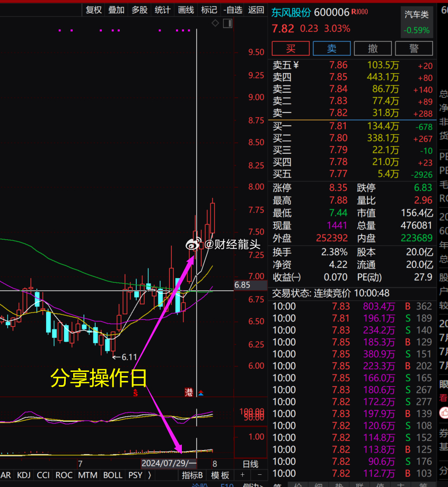Select the BOLL indicator tab
Screen dimensions: 448x487
click(x=113, y=475)
